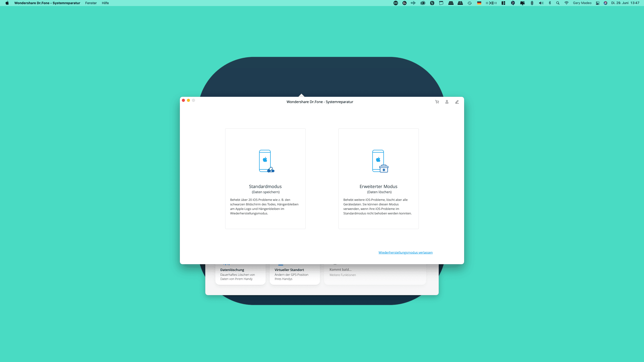Viewport: 644px width, 362px height.
Task: Click the date and time 'Di. 29. Juni 13:47'
Action: (x=625, y=3)
